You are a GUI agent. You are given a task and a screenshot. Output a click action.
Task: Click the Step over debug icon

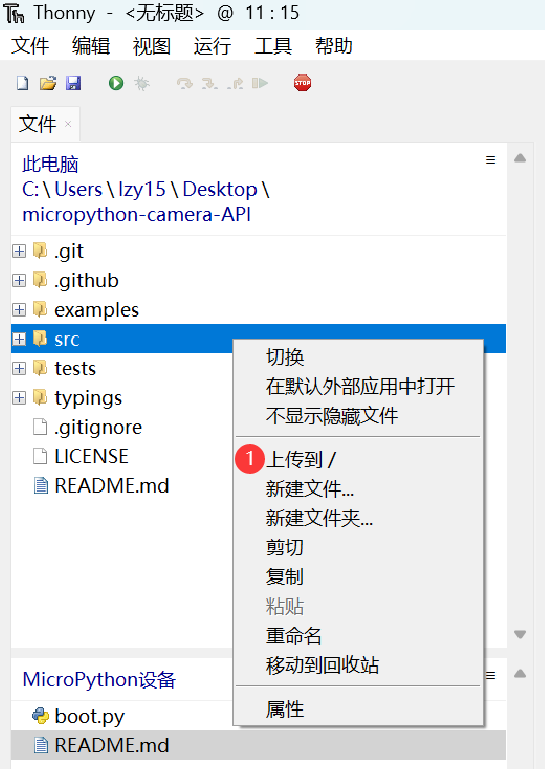click(185, 83)
